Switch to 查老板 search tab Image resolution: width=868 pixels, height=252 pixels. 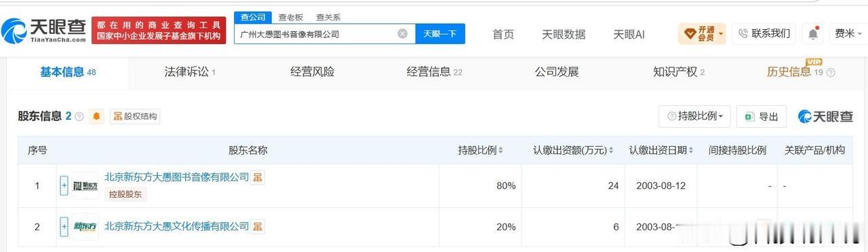[x=291, y=17]
